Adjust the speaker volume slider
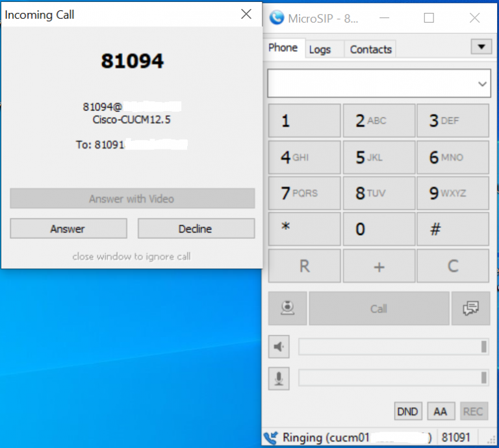Screen dimensions: 499x448 392,347
